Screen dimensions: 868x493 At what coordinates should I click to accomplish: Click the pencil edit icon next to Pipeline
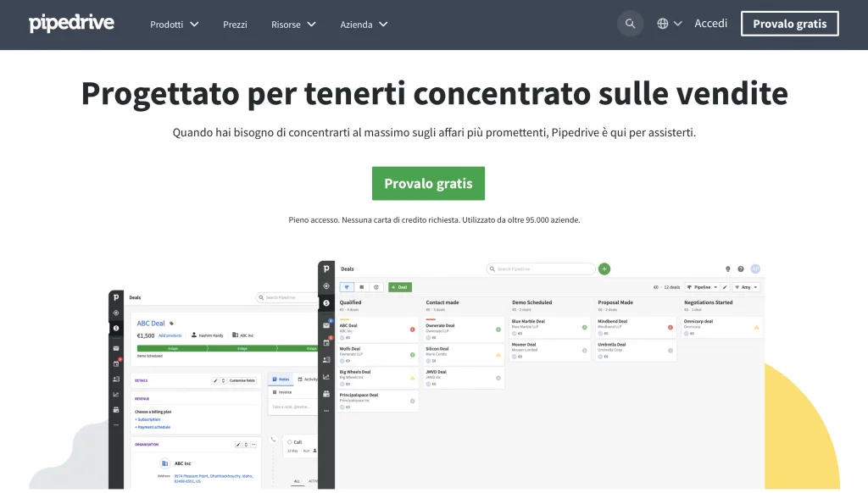[725, 287]
